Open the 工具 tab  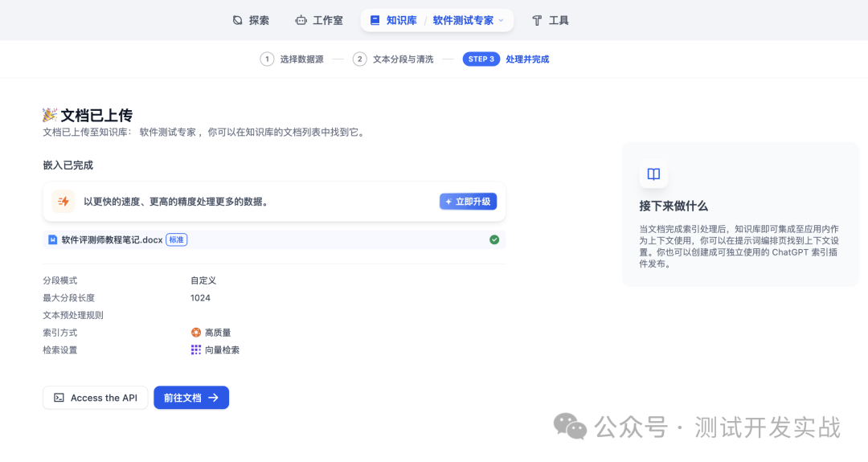[x=551, y=20]
